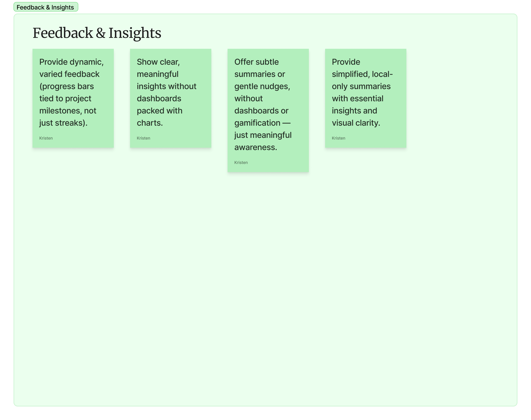This screenshot has height=420, width=531.
Task: Click Kristen author label on dynamic feedback note
Action: 46,138
